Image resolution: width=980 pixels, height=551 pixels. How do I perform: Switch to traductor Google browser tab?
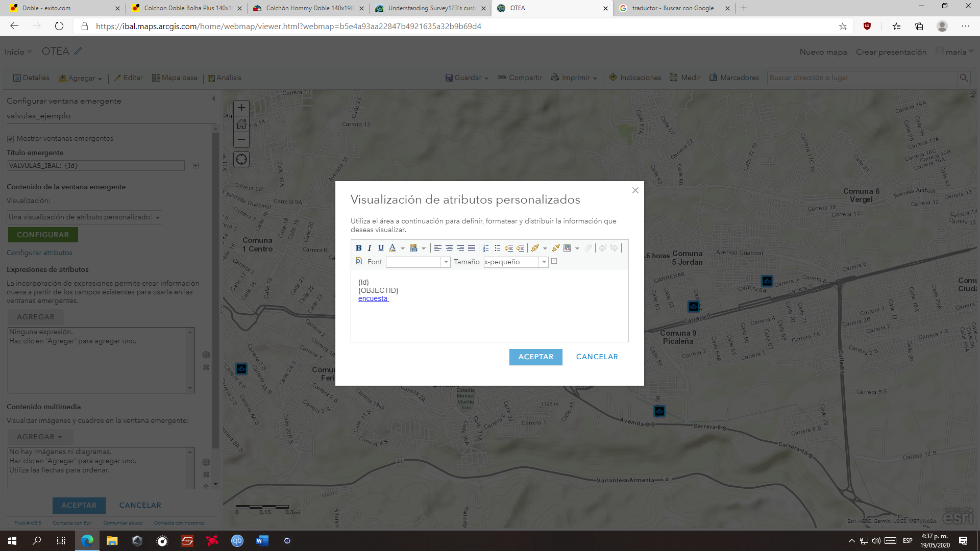tap(674, 8)
